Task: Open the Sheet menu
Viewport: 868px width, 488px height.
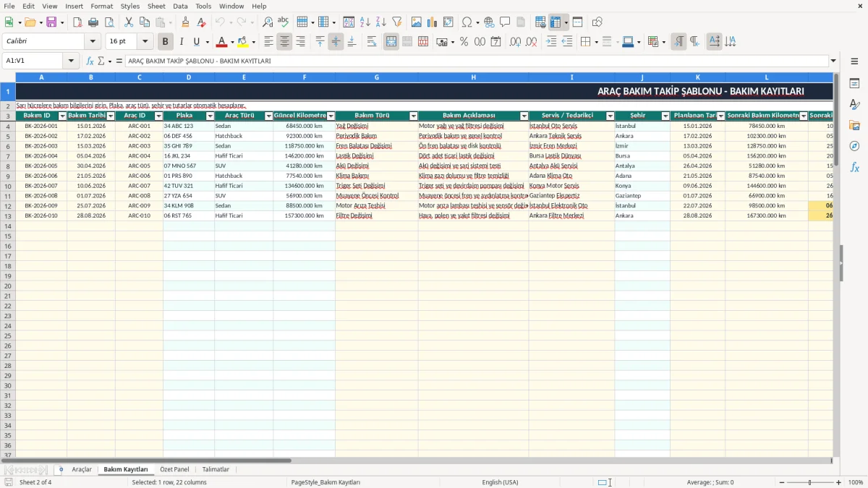Action: pyautogui.click(x=156, y=6)
